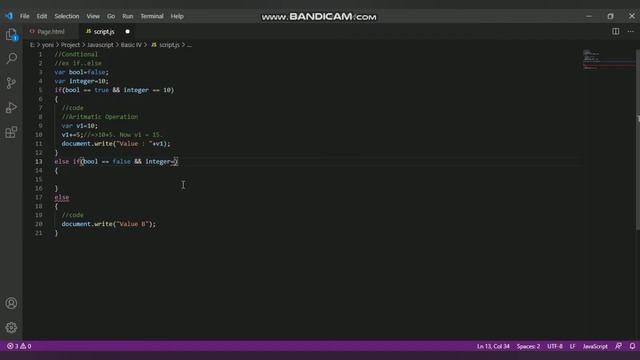Click the Basic IV breadcrumb folder
The height and width of the screenshot is (360, 640).
(x=131, y=45)
